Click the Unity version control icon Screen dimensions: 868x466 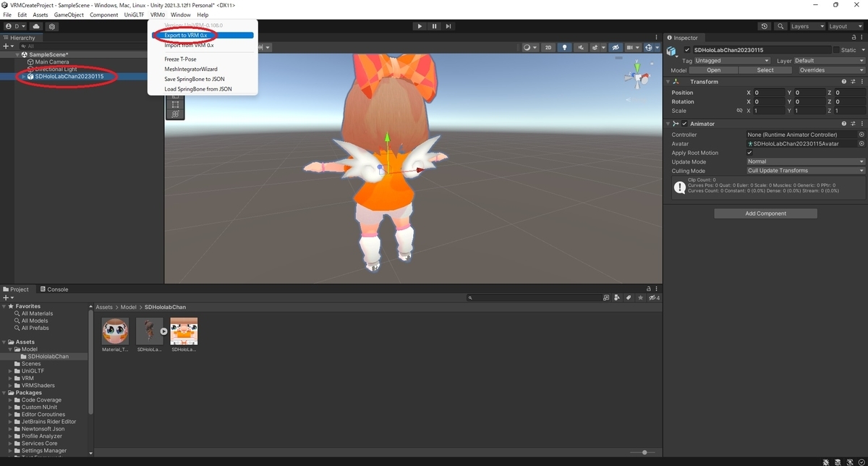[x=52, y=26]
